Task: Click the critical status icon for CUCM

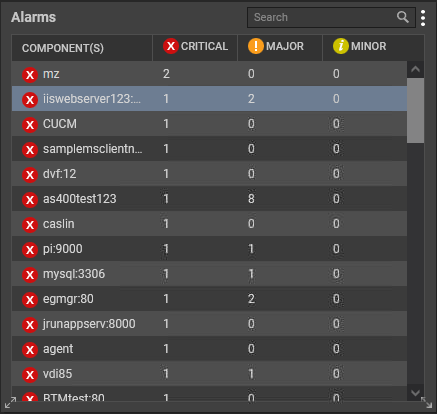Action: (x=30, y=124)
